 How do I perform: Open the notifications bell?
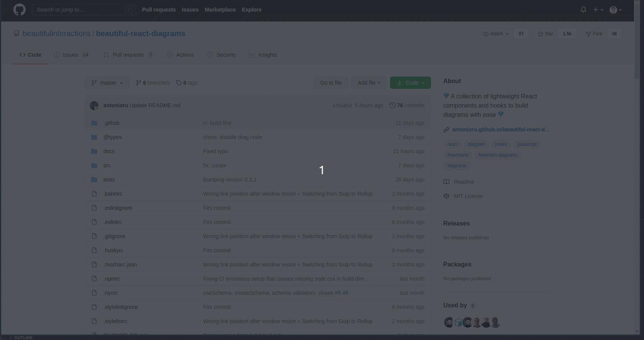coord(584,10)
